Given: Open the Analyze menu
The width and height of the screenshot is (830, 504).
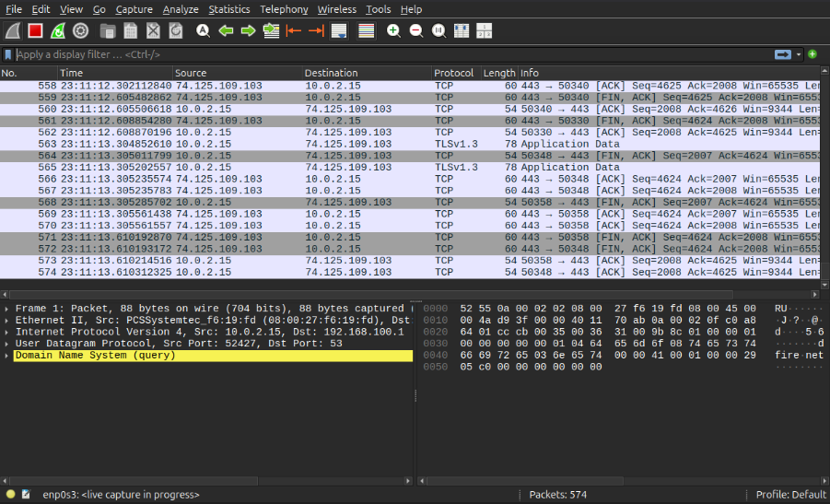Looking at the screenshot, I should coord(181,9).
